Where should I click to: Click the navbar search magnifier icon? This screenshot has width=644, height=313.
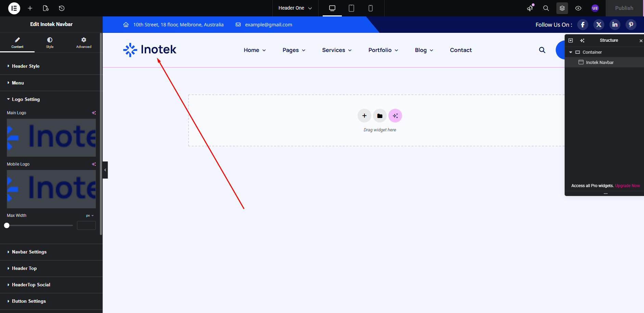542,50
